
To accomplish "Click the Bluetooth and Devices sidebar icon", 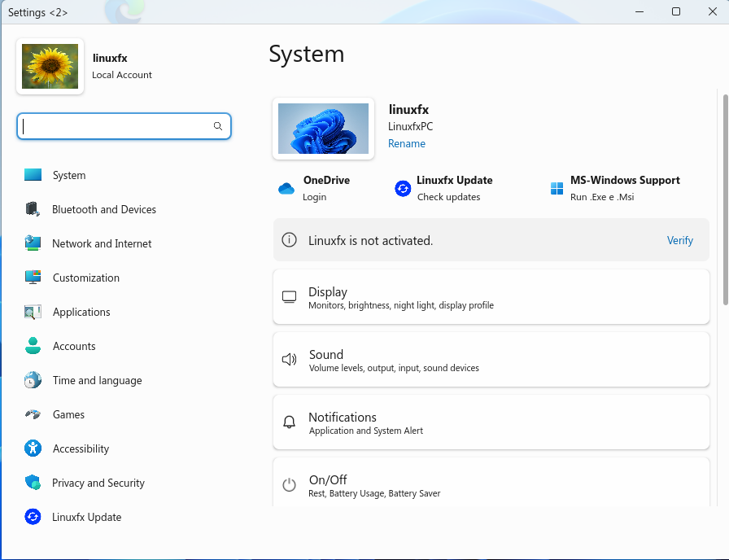I will 33,209.
